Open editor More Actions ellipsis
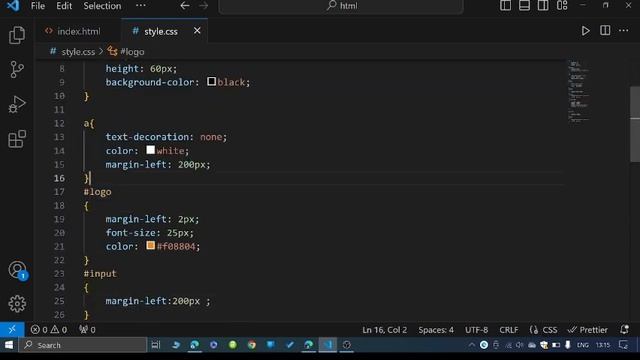This screenshot has height=360, width=640. [624, 31]
